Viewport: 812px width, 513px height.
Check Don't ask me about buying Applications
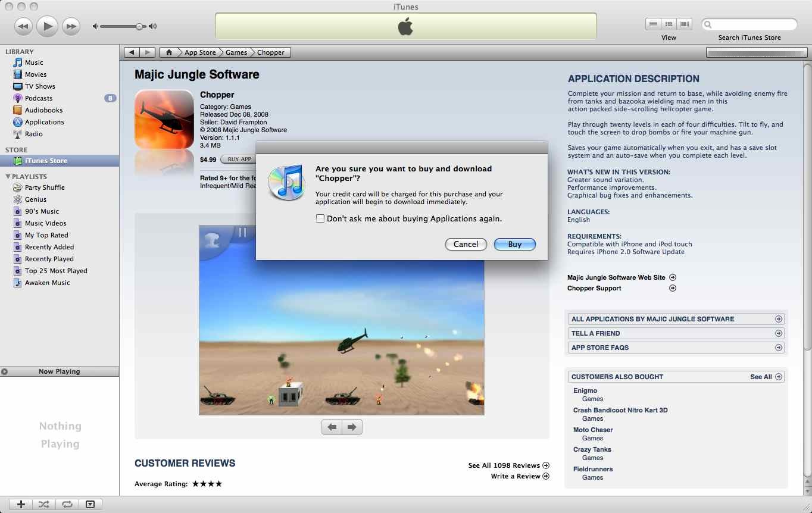[x=320, y=218]
